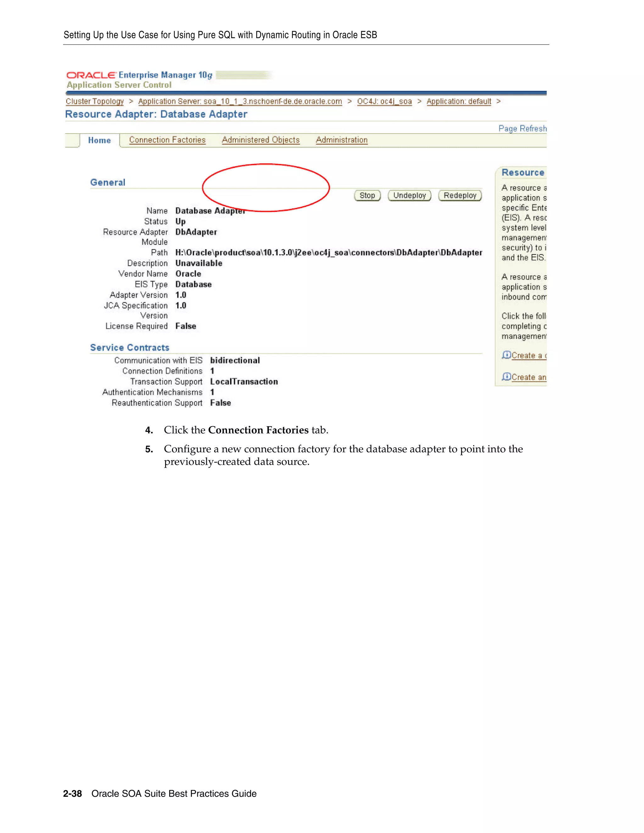The image size is (644, 833).
Task: Click the Service Contracts heading
Action: tap(130, 348)
